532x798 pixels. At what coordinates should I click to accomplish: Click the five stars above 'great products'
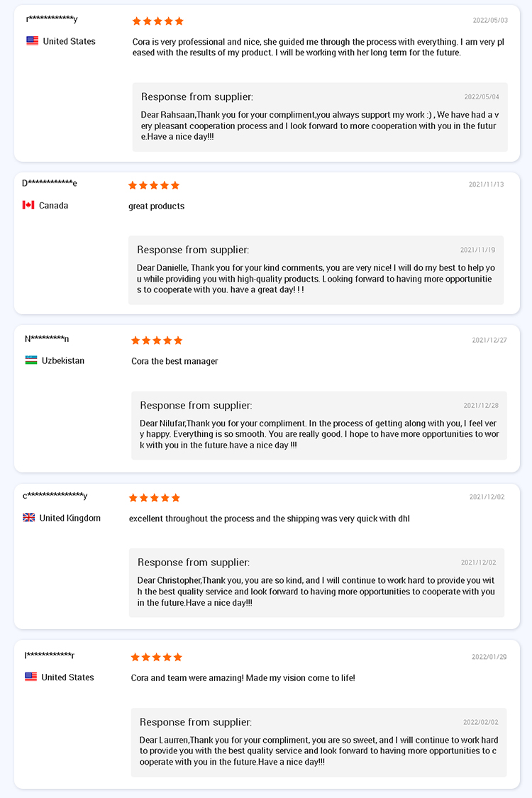(x=154, y=185)
